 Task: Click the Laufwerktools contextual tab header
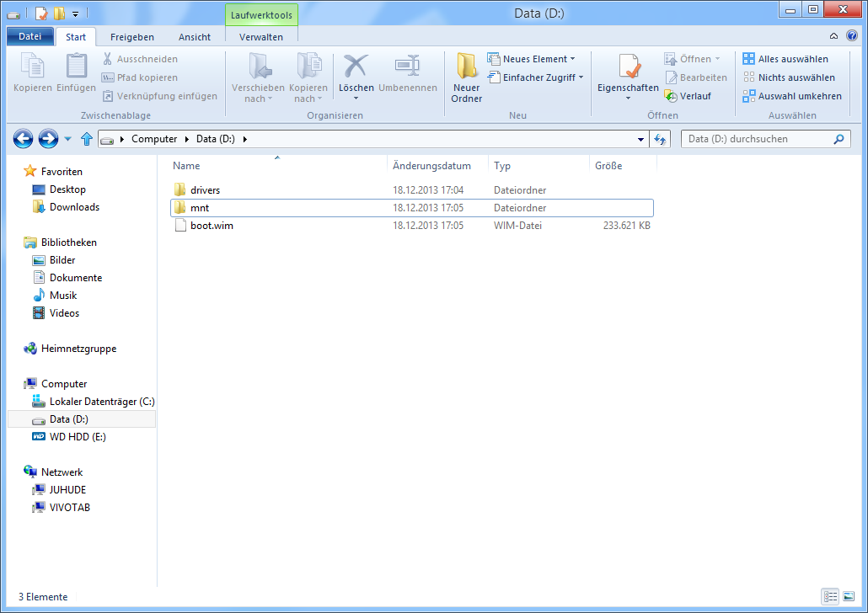point(261,15)
